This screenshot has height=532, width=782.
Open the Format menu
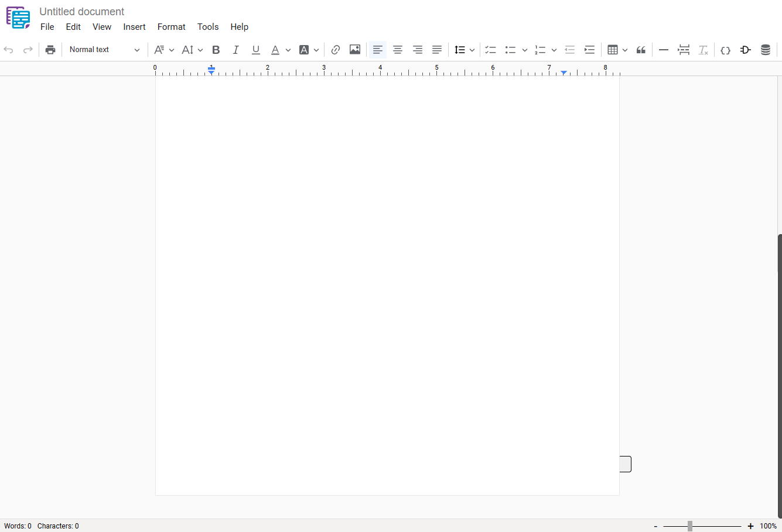point(172,27)
